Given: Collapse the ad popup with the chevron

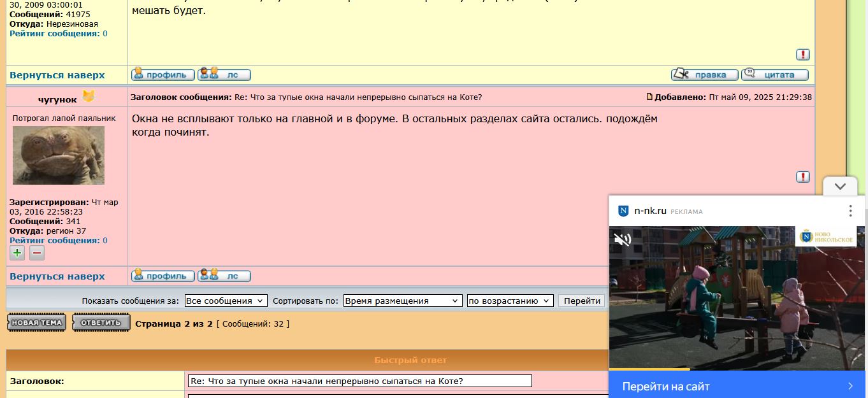Looking at the screenshot, I should coord(840,187).
